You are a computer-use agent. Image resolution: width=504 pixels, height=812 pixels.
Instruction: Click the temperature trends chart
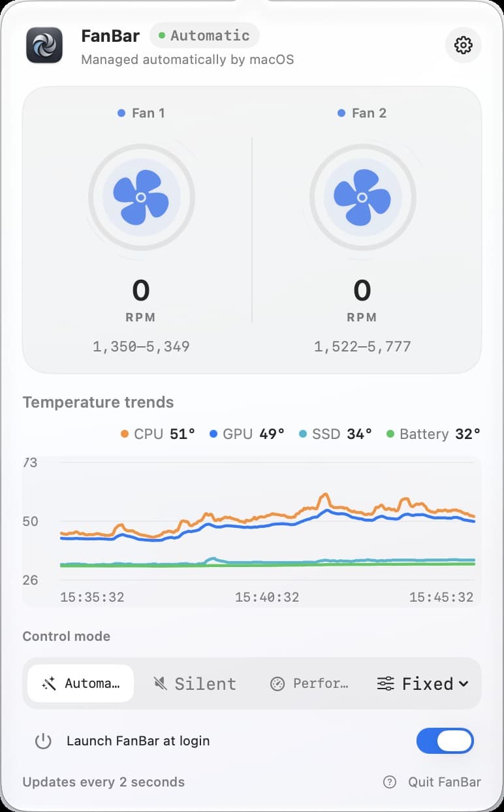point(252,531)
